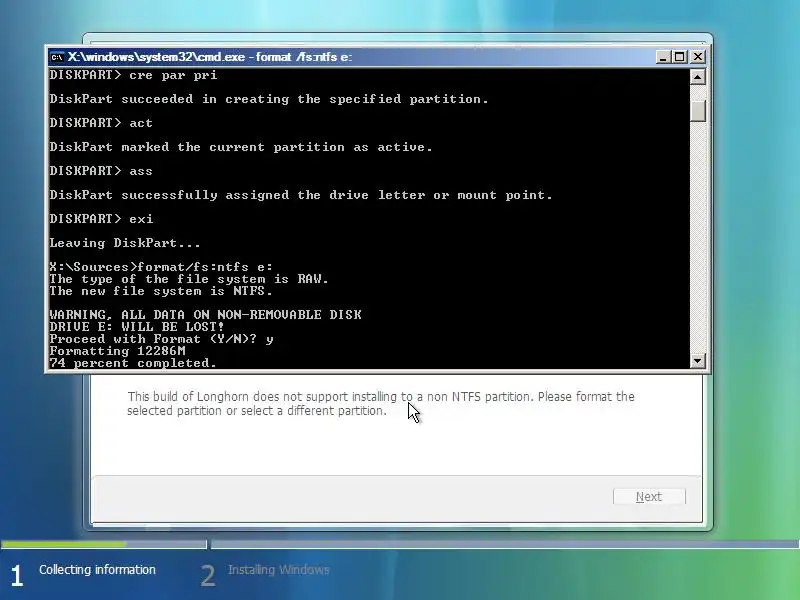Click the Longhorn NTFS partition warning message

coord(381,404)
